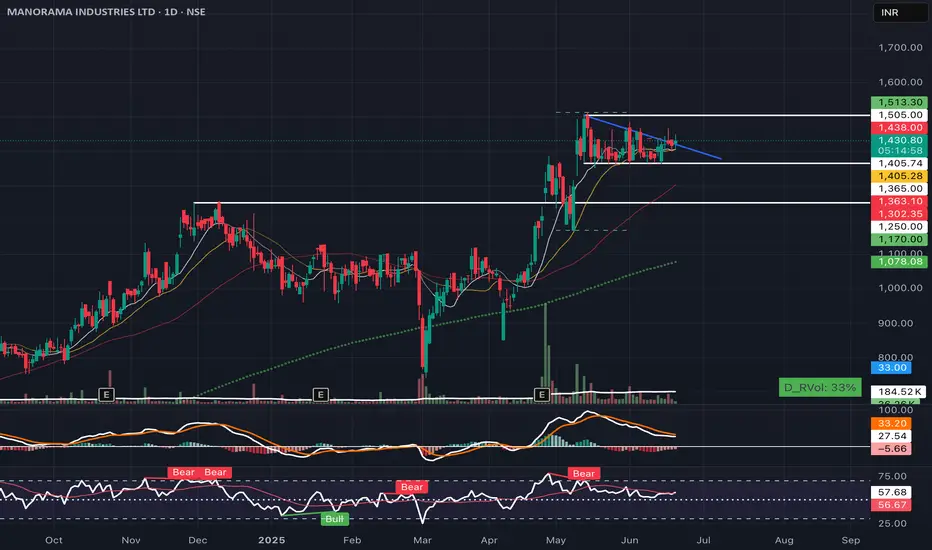Screen dimensions: 932x550
Task: Select the 1,438.00 red price tag
Action: pyautogui.click(x=899, y=127)
